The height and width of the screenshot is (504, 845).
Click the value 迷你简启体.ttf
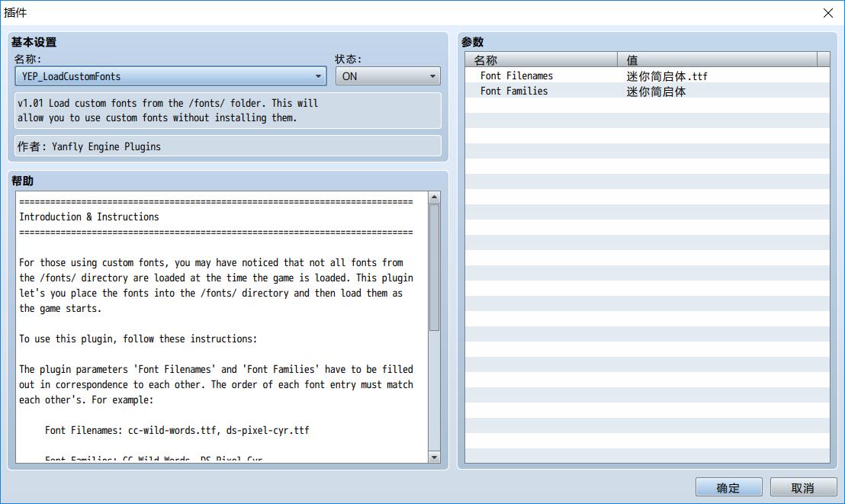(667, 76)
